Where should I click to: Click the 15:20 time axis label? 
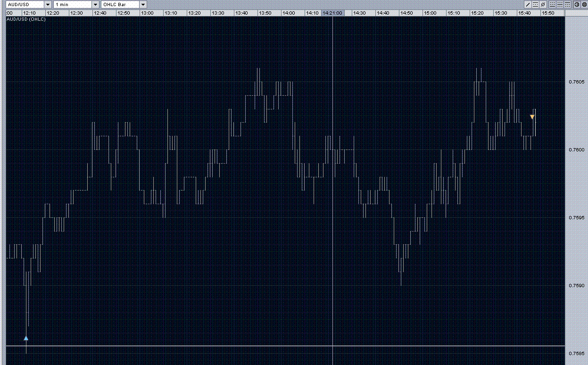coord(477,13)
